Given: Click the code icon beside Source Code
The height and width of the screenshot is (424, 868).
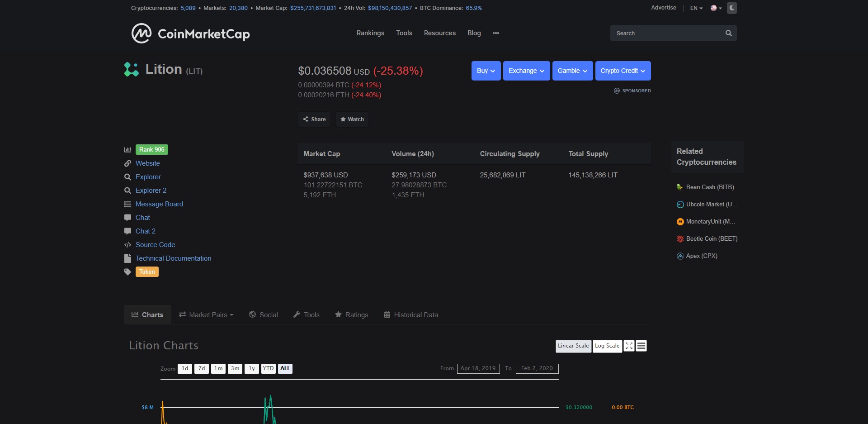Looking at the screenshot, I should (x=127, y=245).
